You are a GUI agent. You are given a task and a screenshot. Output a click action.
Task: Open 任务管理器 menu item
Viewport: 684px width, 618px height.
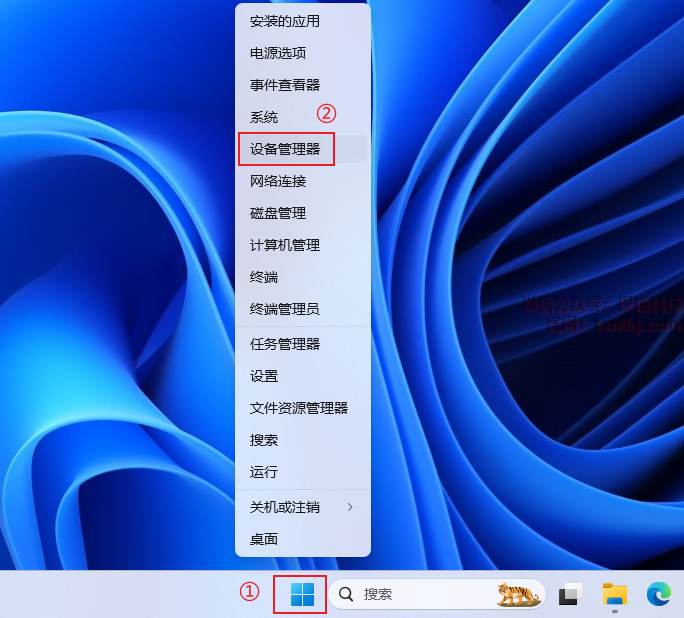click(x=303, y=344)
